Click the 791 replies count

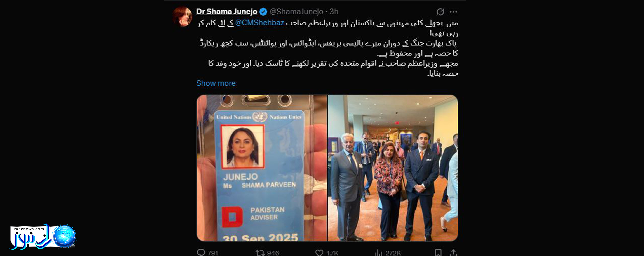(213, 253)
